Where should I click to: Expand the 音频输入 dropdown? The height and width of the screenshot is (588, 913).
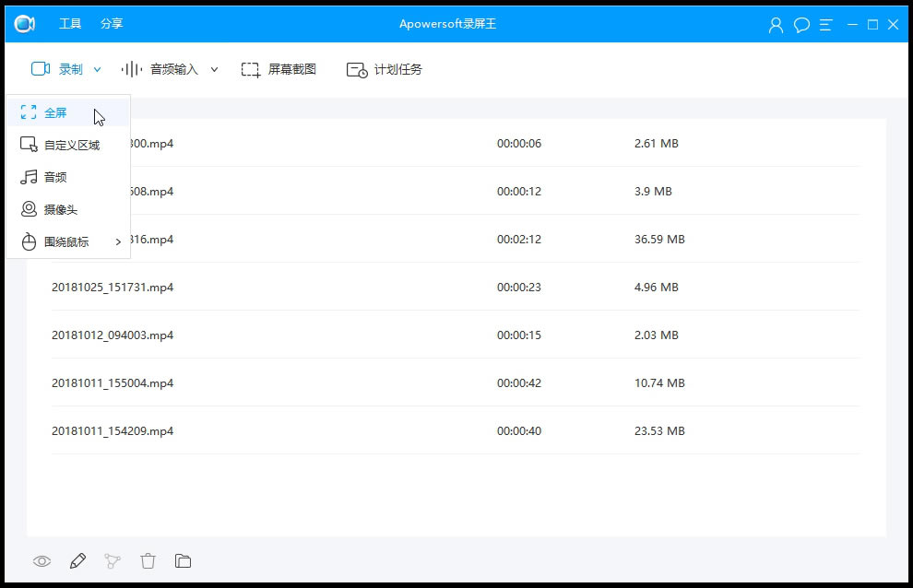click(x=214, y=68)
